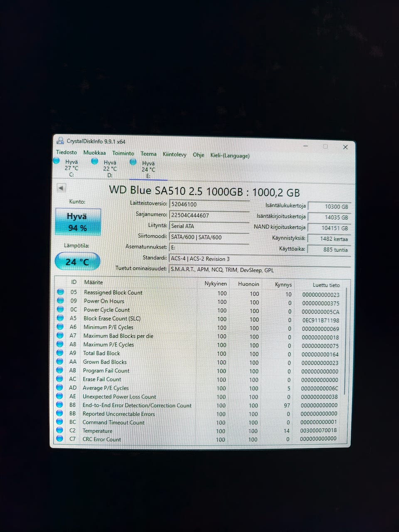Click status orb of Average P/E Cycles
Screen dimensions: 399x532
(60, 388)
